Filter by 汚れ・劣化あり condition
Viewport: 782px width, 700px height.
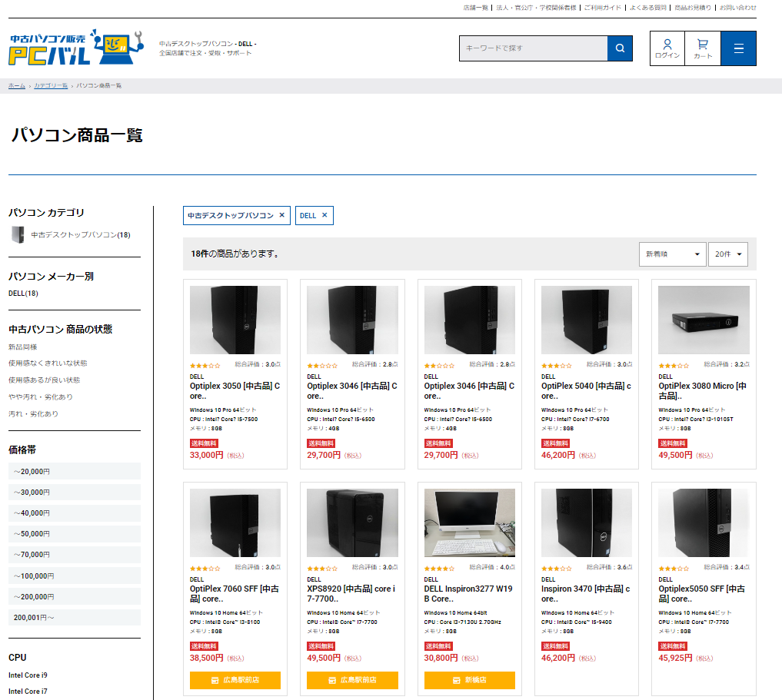33,414
